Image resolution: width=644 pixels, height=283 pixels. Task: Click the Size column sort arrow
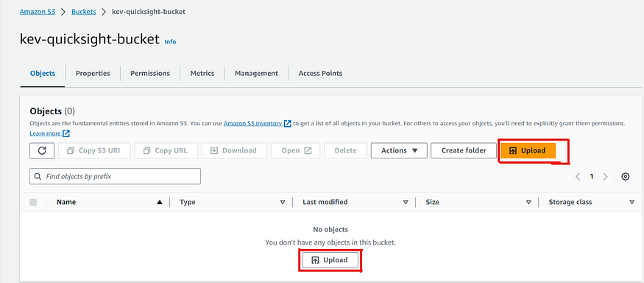[529, 203]
